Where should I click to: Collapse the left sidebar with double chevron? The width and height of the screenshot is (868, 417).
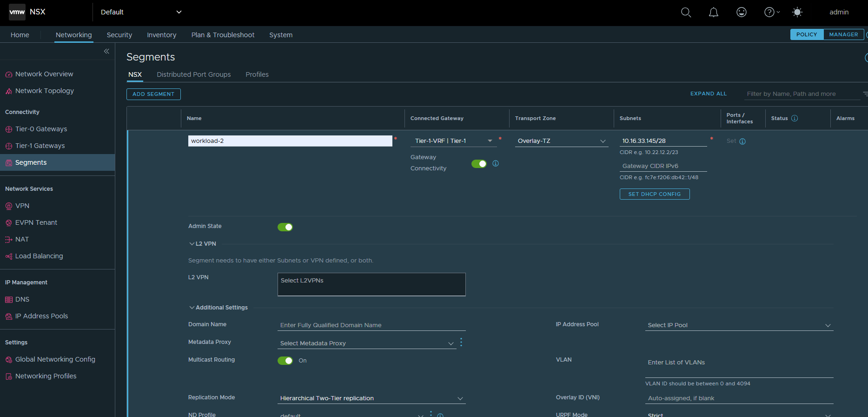point(106,51)
